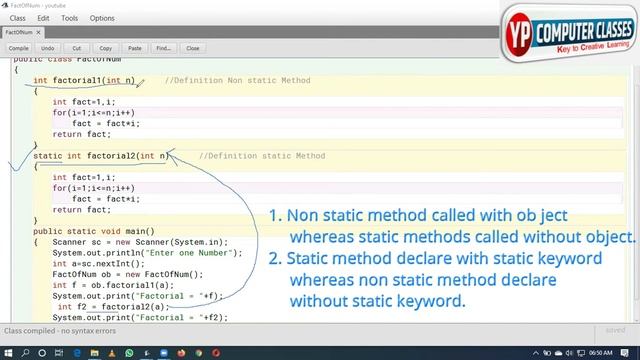Image resolution: width=640 pixels, height=360 pixels.
Task: Open the Class menu
Action: tap(18, 18)
